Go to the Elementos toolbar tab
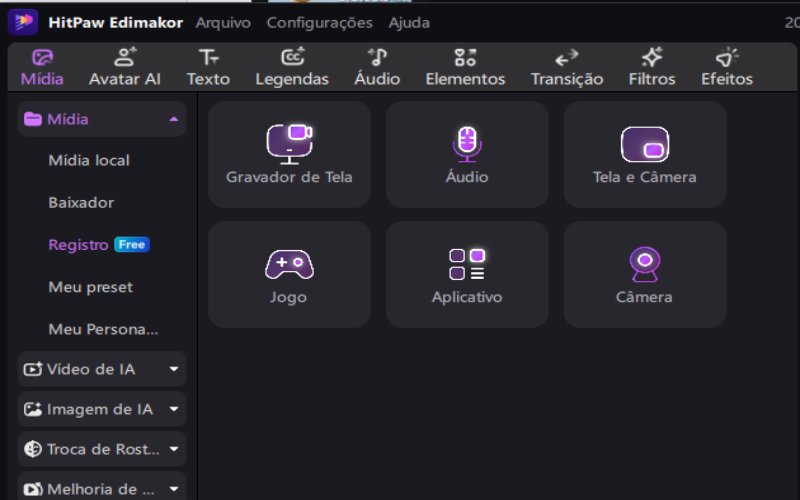 coord(465,67)
